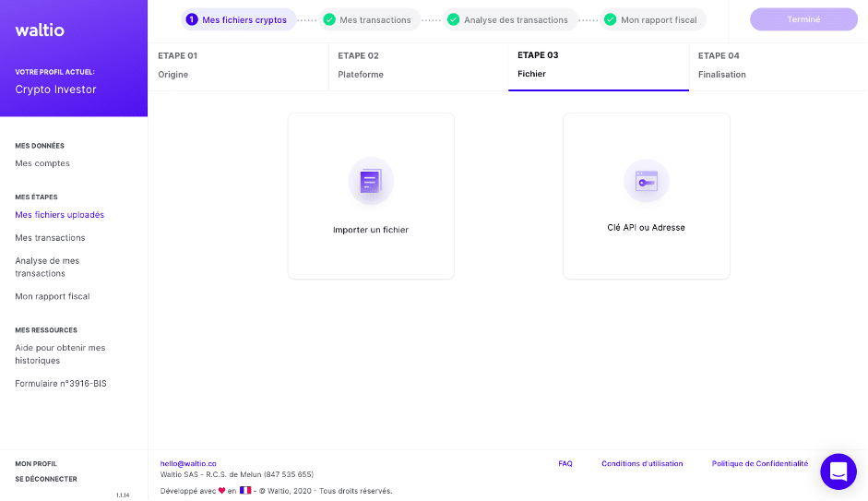Click Se déconnecter to log out
Image resolution: width=868 pixels, height=501 pixels.
coord(46,479)
